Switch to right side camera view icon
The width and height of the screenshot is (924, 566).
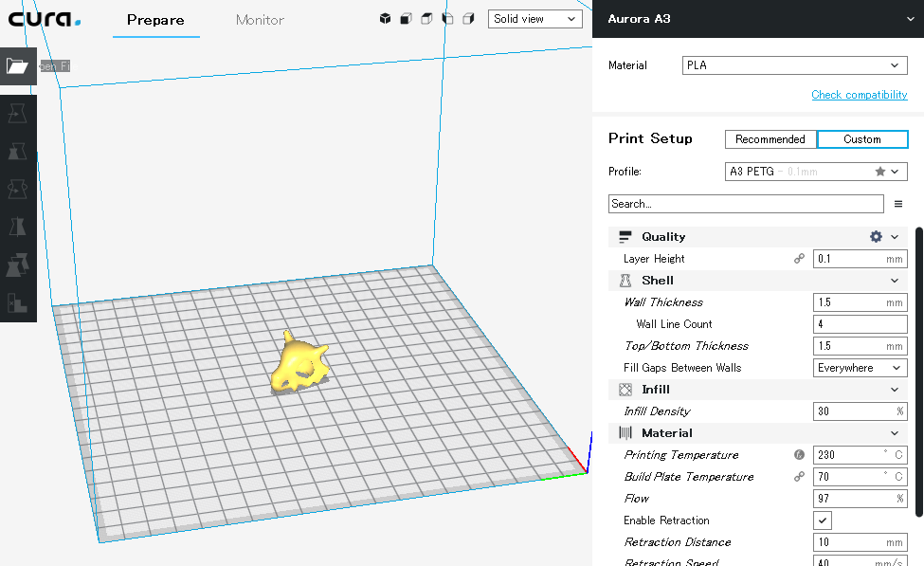[x=468, y=19]
